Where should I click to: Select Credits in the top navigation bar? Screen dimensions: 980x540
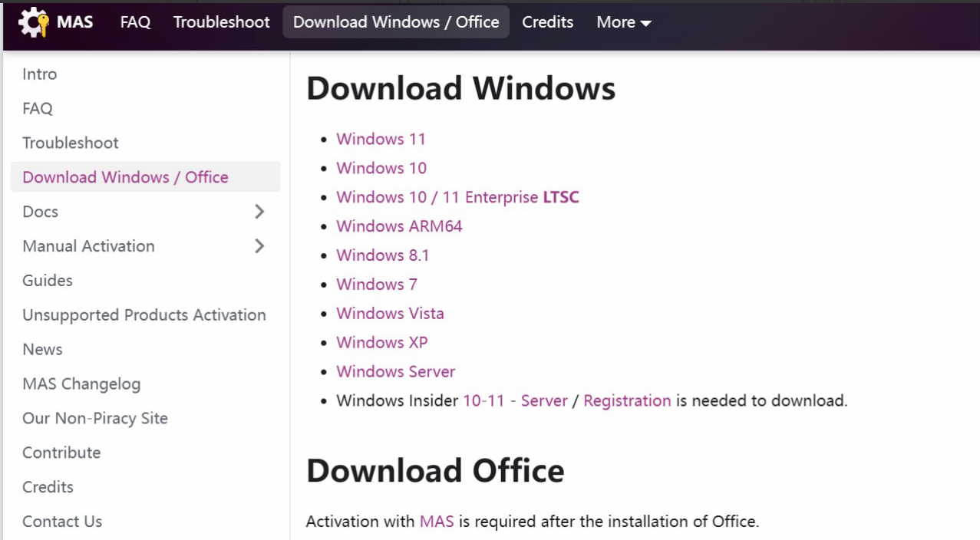coord(547,22)
